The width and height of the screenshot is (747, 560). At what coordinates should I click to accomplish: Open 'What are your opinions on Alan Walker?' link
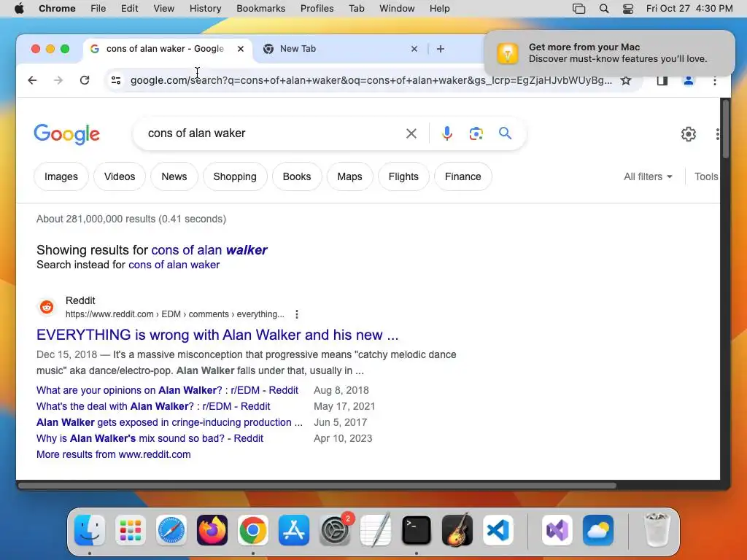pyautogui.click(x=167, y=391)
